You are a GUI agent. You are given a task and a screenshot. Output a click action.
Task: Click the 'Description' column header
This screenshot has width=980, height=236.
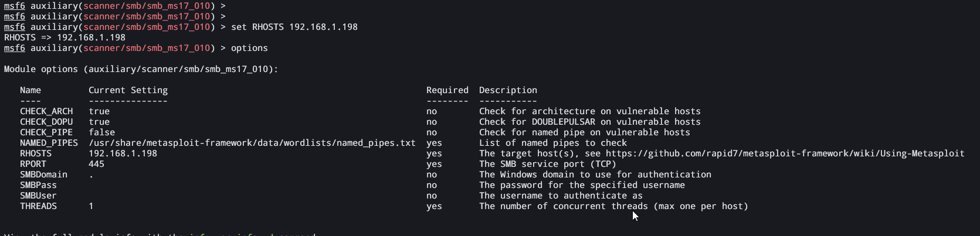[508, 90]
